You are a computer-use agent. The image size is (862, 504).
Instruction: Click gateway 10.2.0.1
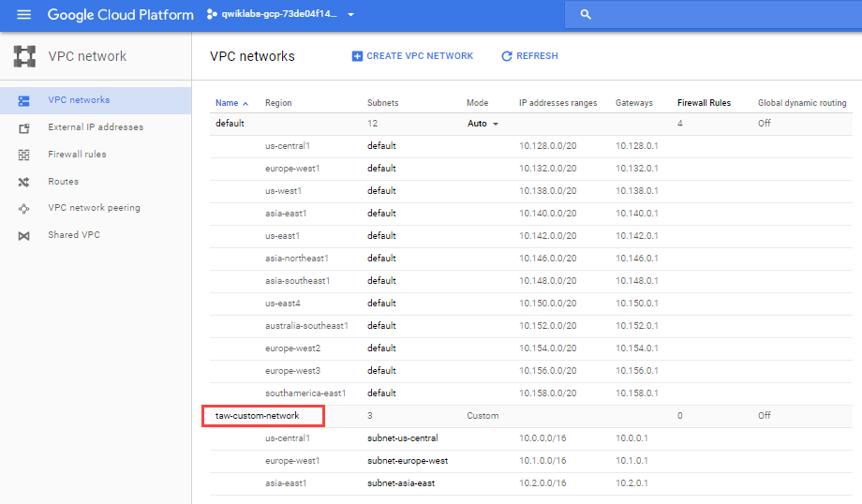632,483
